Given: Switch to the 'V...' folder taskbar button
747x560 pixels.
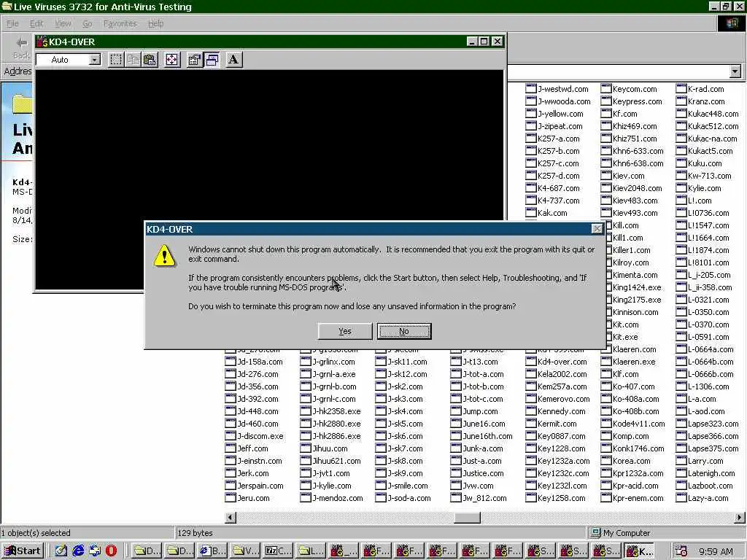Looking at the screenshot, I should pos(245,551).
